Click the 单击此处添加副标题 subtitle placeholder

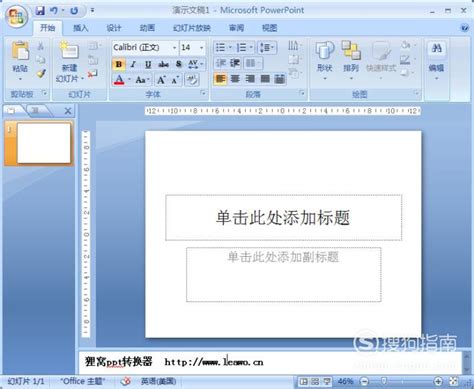click(283, 274)
